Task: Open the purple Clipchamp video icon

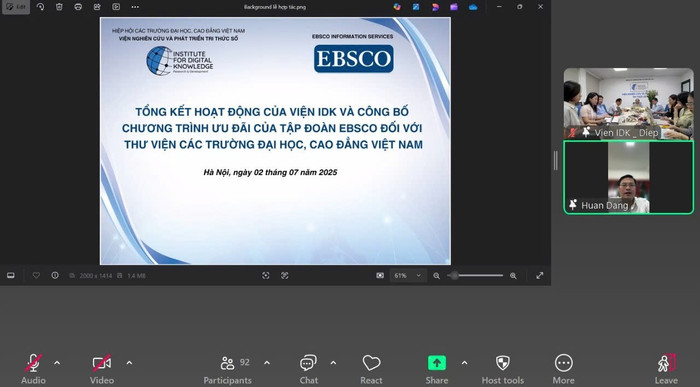Action: [454, 7]
